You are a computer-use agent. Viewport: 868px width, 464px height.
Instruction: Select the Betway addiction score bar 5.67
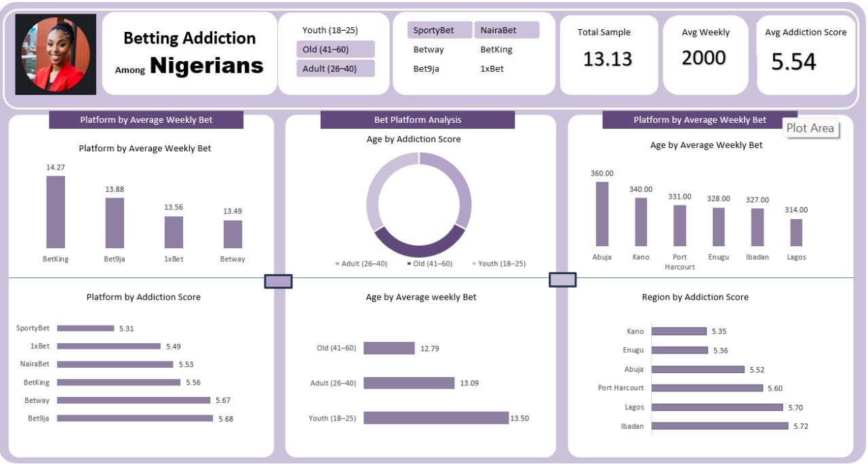134,400
